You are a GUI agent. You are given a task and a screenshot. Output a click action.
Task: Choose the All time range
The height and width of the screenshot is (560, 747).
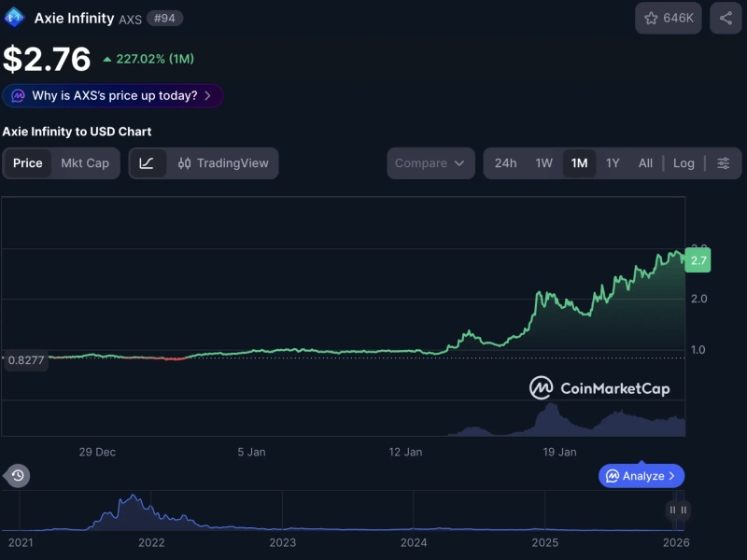pos(645,163)
